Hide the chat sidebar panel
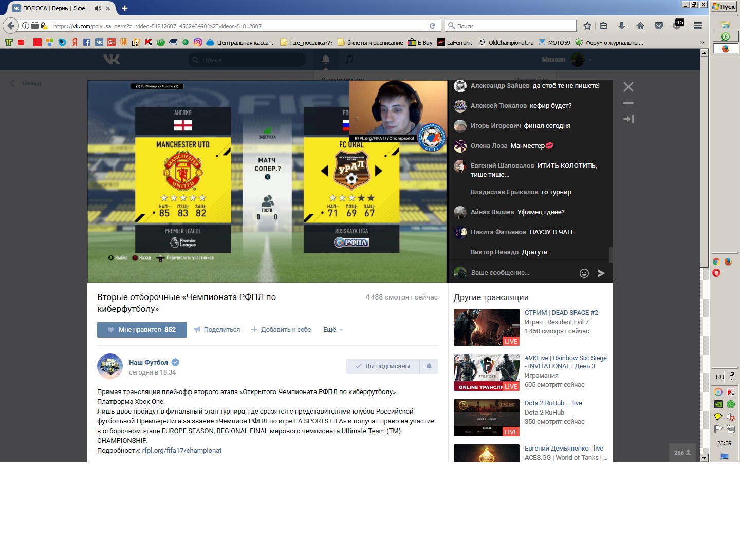 click(x=628, y=119)
